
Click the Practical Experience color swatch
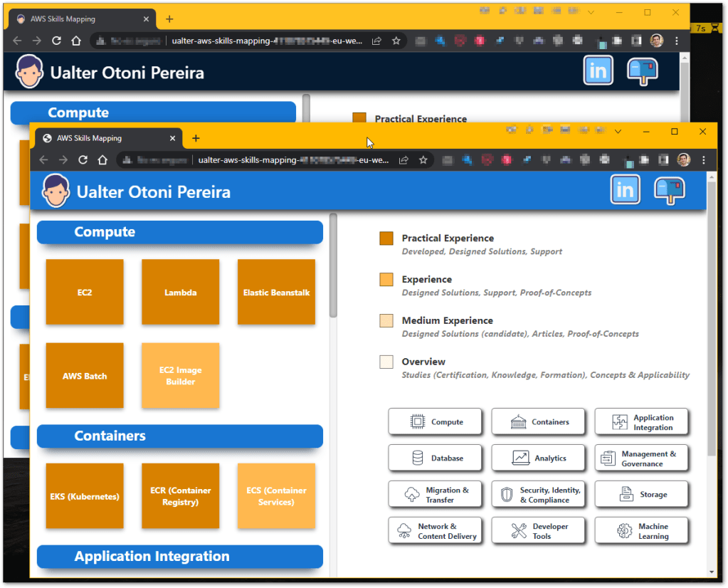click(x=386, y=238)
